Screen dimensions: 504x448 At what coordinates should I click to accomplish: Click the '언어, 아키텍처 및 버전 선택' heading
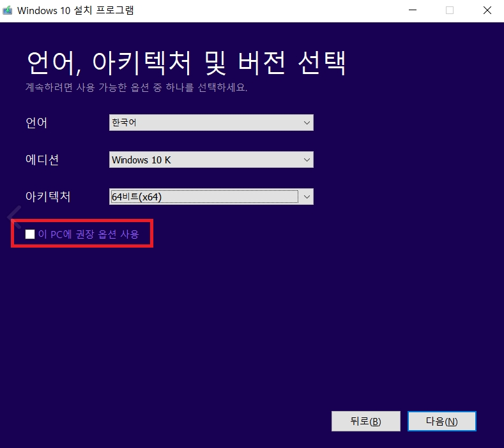(186, 63)
